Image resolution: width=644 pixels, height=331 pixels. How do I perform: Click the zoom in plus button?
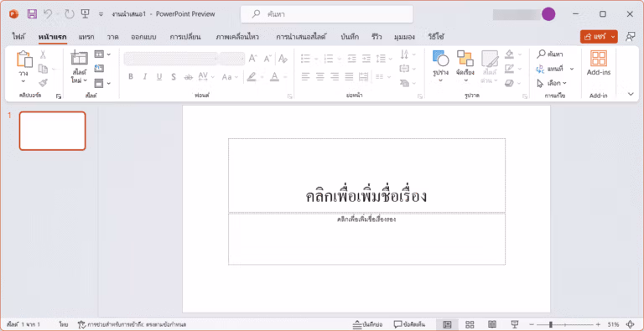598,324
